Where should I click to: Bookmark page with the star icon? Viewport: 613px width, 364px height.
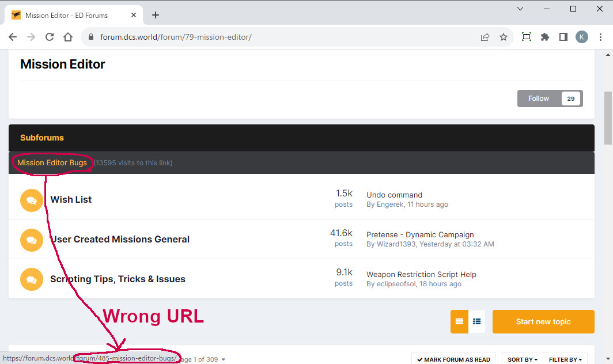[504, 37]
